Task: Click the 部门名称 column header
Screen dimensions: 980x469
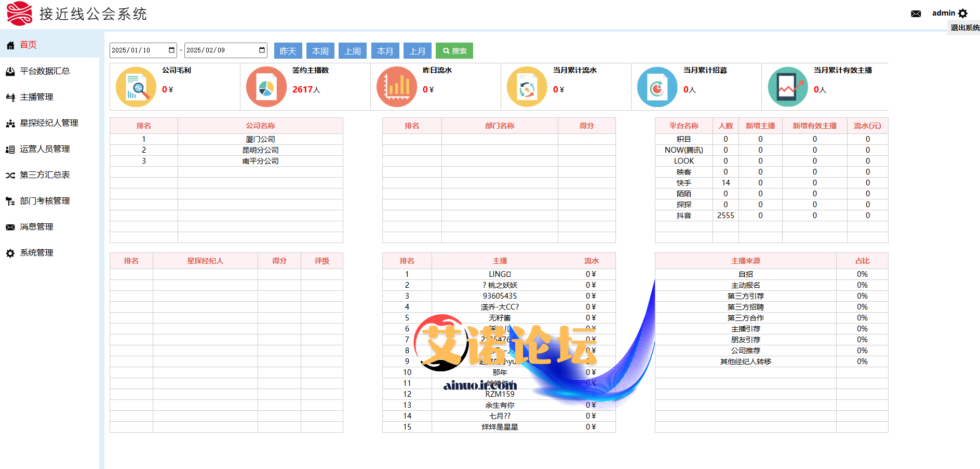Action: tap(500, 126)
